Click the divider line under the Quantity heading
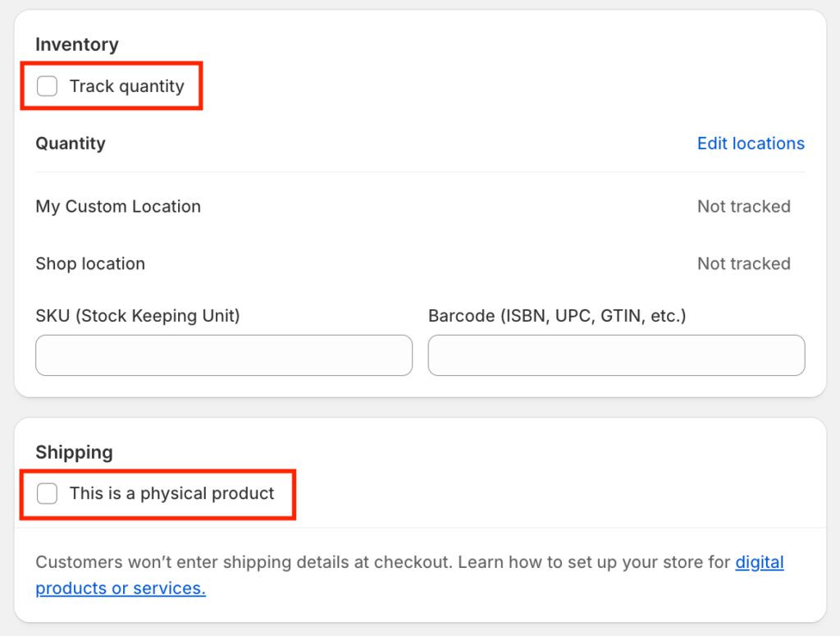The height and width of the screenshot is (636, 840). point(420,172)
